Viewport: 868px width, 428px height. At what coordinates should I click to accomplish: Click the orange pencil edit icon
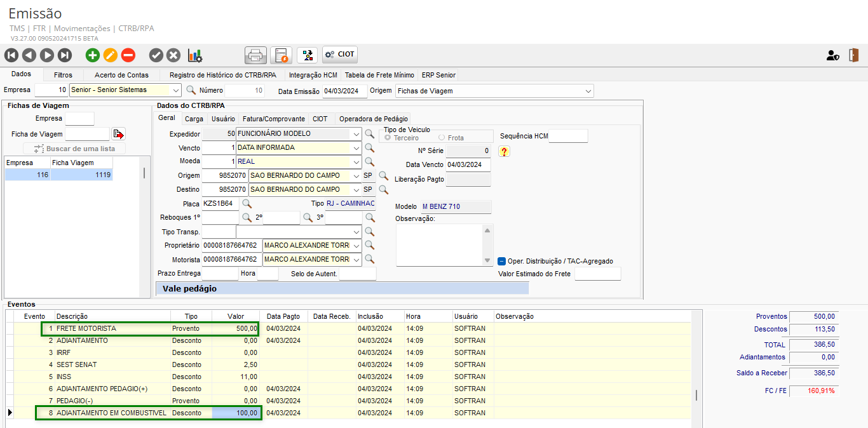[111, 55]
